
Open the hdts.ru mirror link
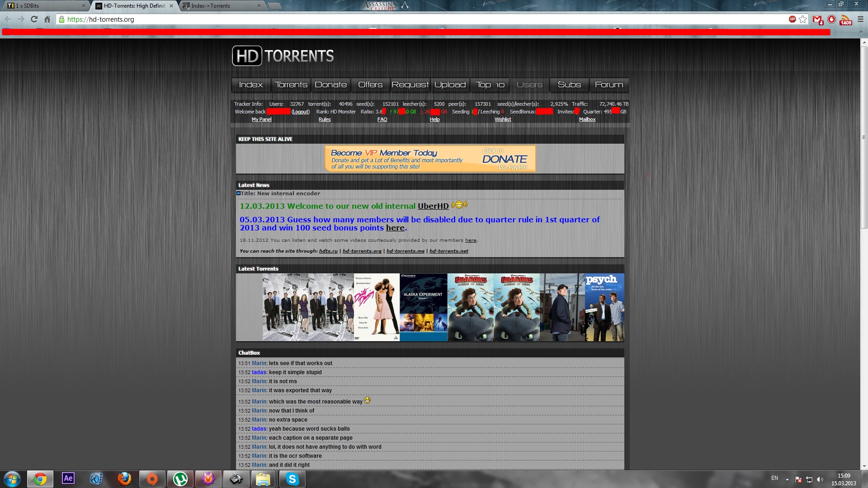tap(328, 251)
